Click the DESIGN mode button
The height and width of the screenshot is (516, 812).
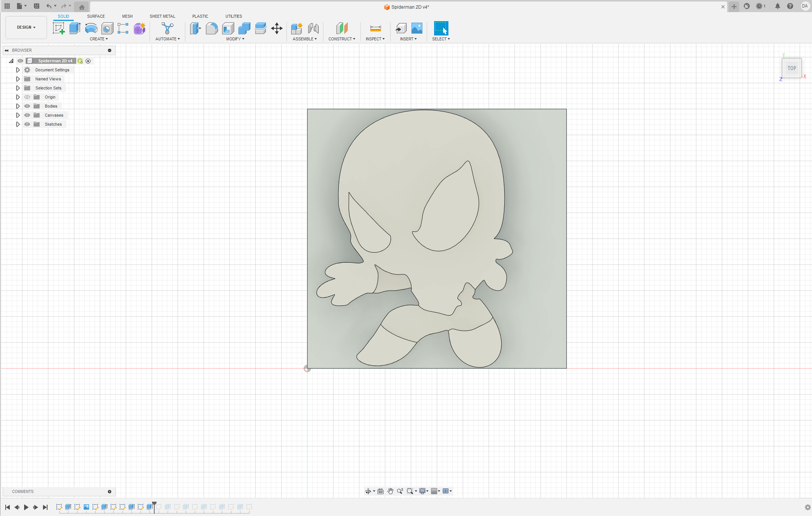(x=25, y=27)
